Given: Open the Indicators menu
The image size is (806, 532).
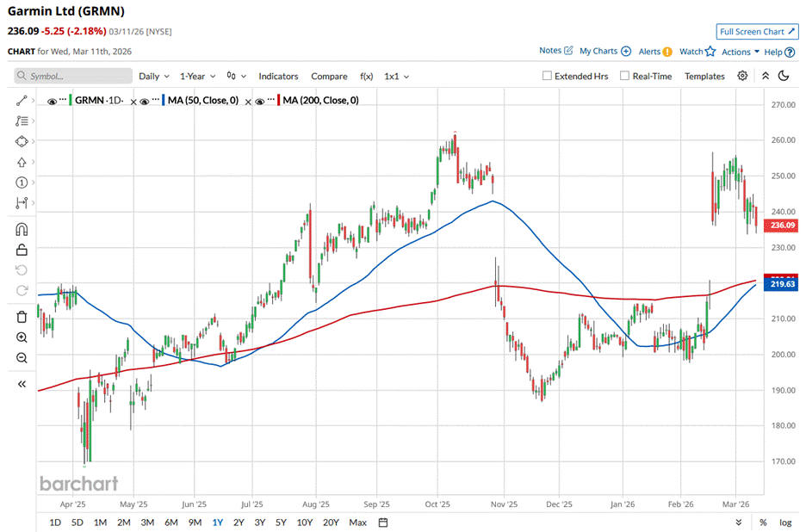Looking at the screenshot, I should (278, 76).
